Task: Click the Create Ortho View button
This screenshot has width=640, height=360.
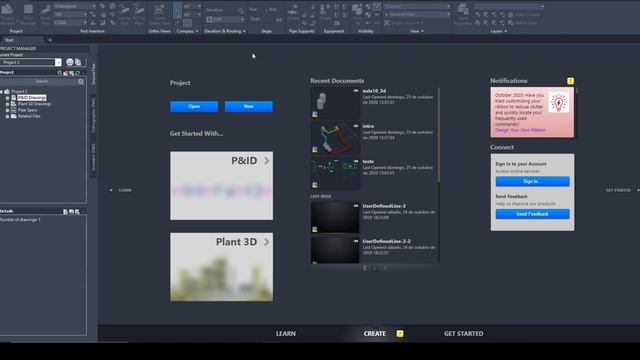Action: (x=159, y=14)
